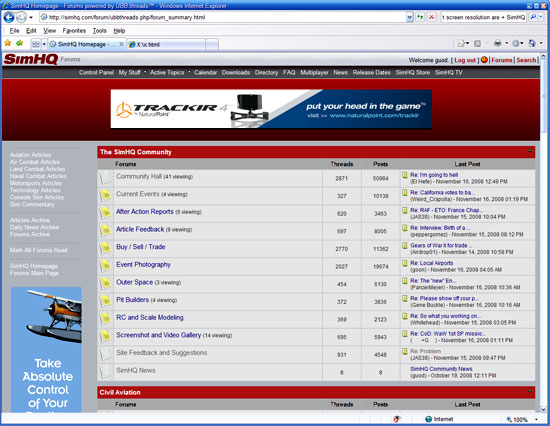Open the Release Dates nav link
The width and height of the screenshot is (550, 426).
371,72
